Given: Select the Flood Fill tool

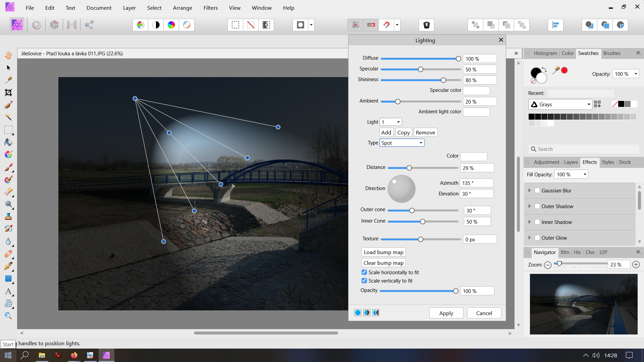Looking at the screenshot, I should pos(8,142).
